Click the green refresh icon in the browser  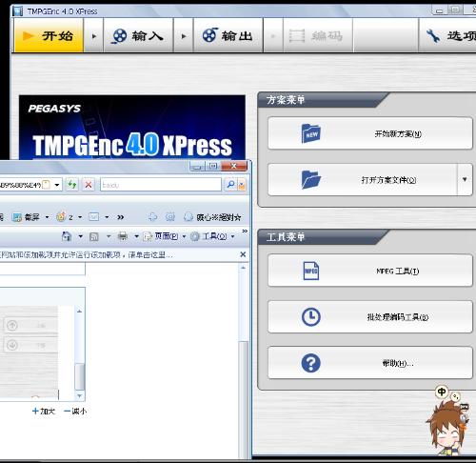tap(72, 185)
